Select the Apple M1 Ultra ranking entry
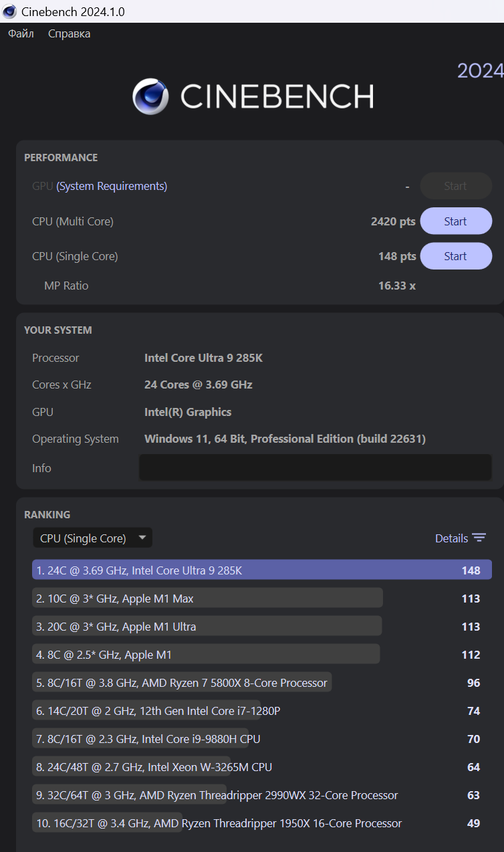Screen dimensions: 504x852 [207, 627]
